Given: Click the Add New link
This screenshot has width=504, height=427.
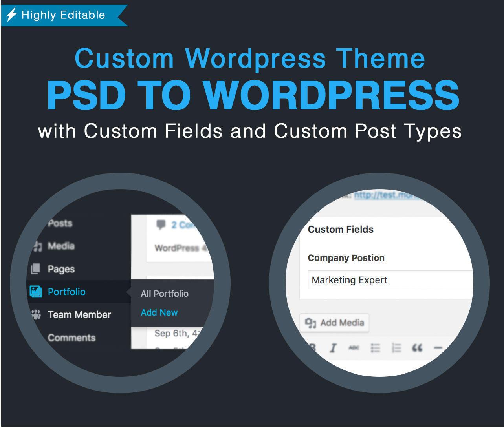Looking at the screenshot, I should click(159, 312).
